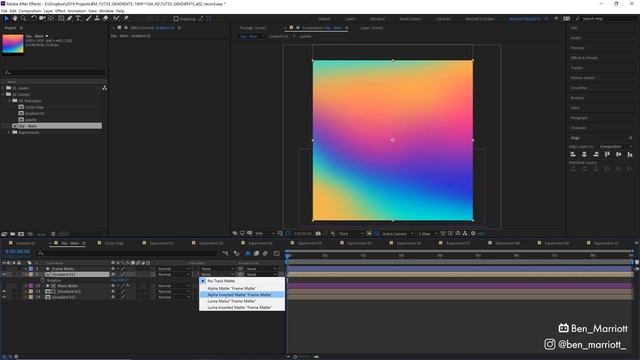Screen dimensions: 640x360
Task: Select the Pan Behind anchor point tool
Action: (51, 18)
